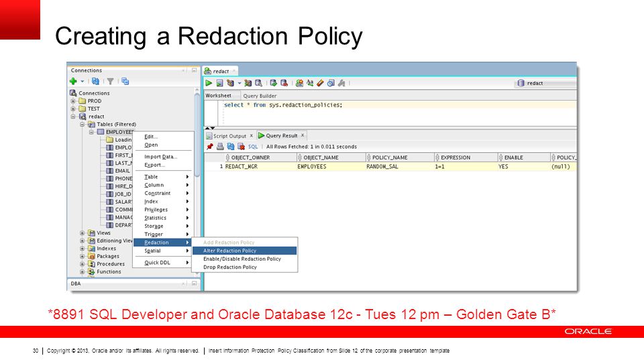Click the Explain Plan icon

pyautogui.click(x=230, y=83)
